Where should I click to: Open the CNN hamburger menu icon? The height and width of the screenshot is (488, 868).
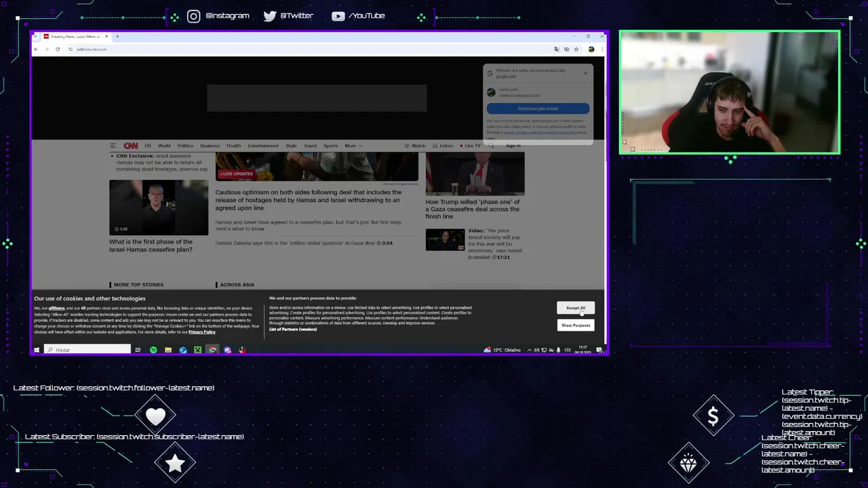tap(113, 146)
